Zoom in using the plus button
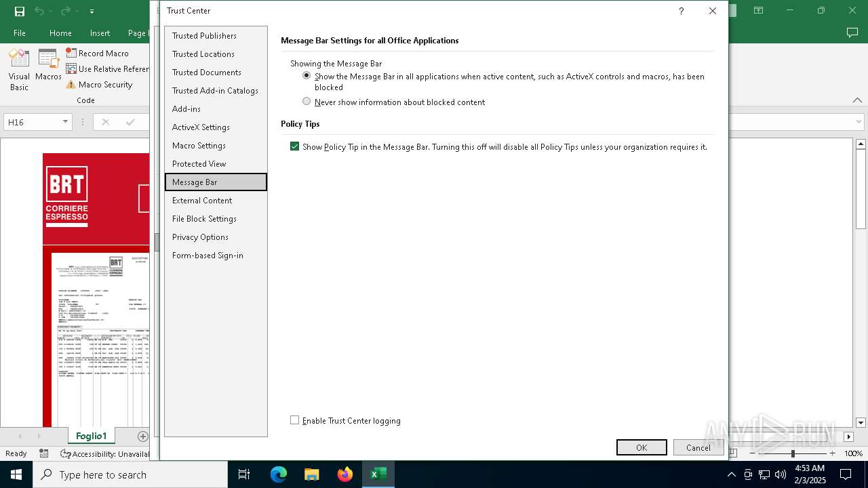 pyautogui.click(x=832, y=453)
